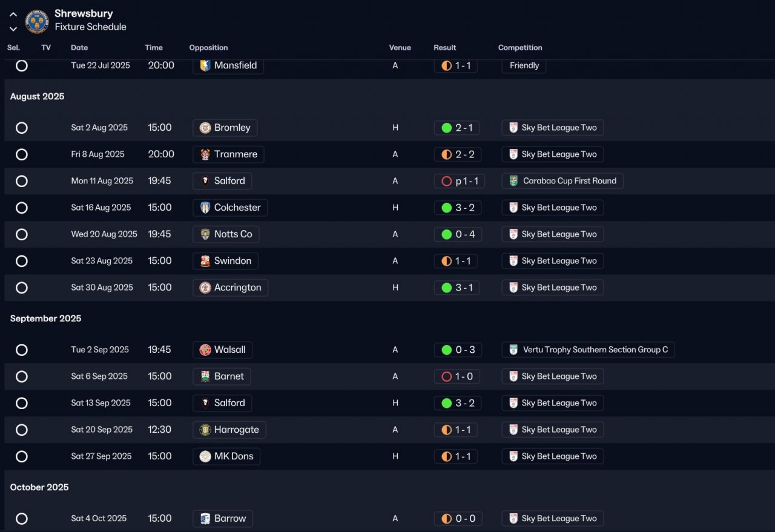Click the September 2025 month header
775x532 pixels.
pos(45,318)
